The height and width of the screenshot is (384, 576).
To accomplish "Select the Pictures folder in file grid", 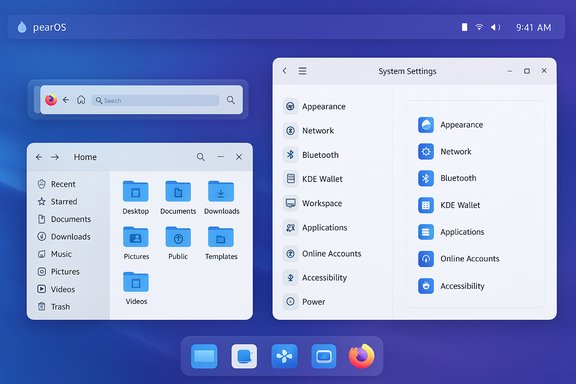I will (136, 237).
